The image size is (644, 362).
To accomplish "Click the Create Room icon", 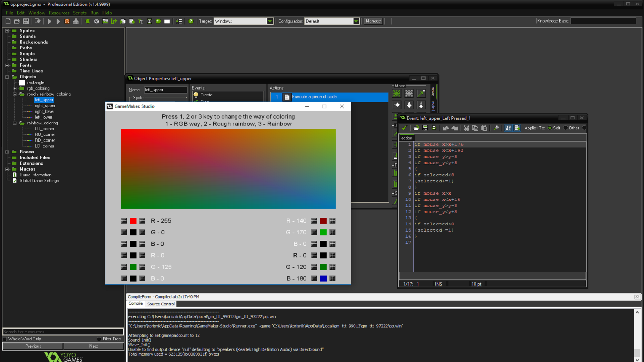I will point(167,21).
